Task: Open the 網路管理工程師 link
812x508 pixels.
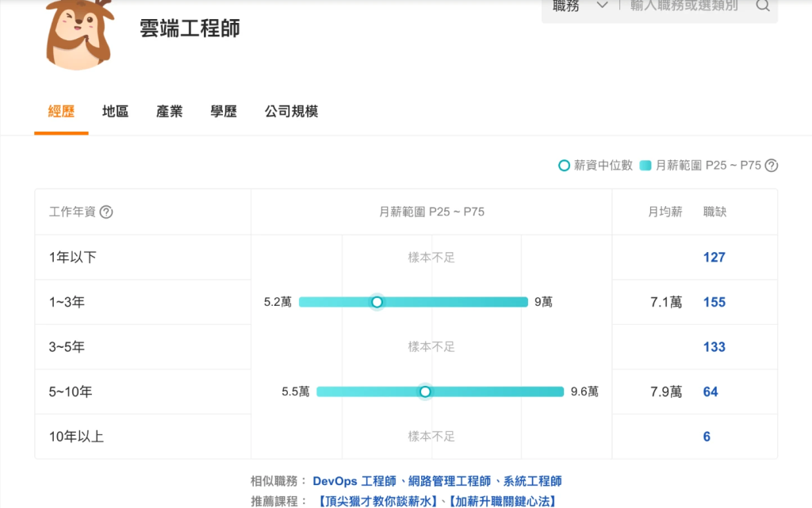Action: point(450,481)
